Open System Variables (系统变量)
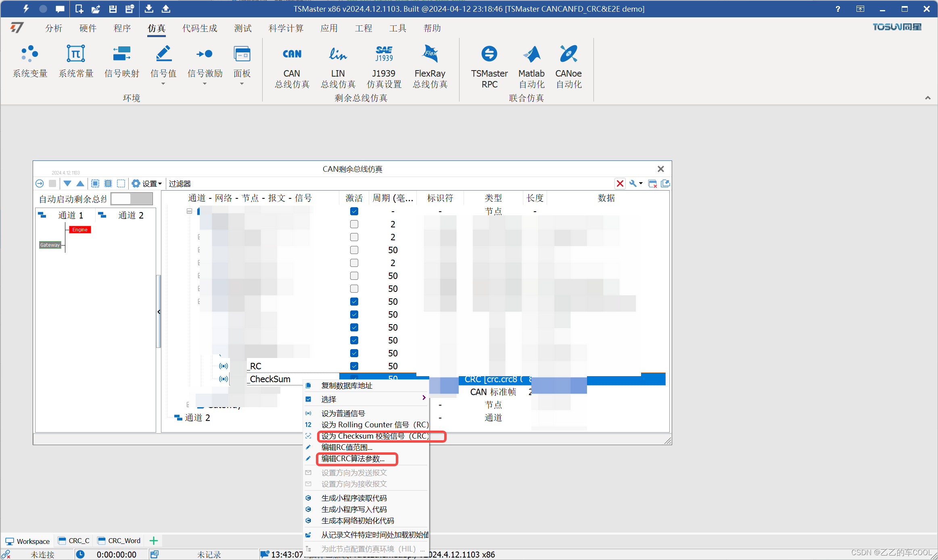Image resolution: width=938 pixels, height=560 pixels. (x=30, y=61)
